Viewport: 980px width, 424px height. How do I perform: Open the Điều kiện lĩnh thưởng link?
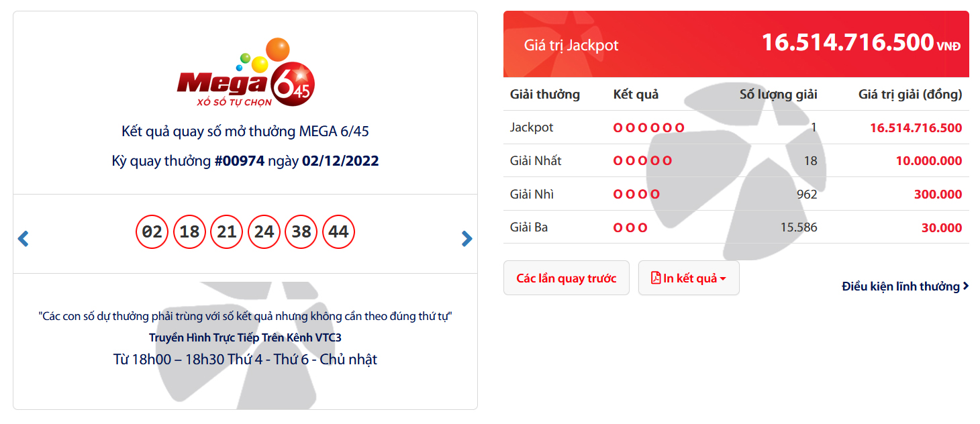pyautogui.click(x=901, y=286)
